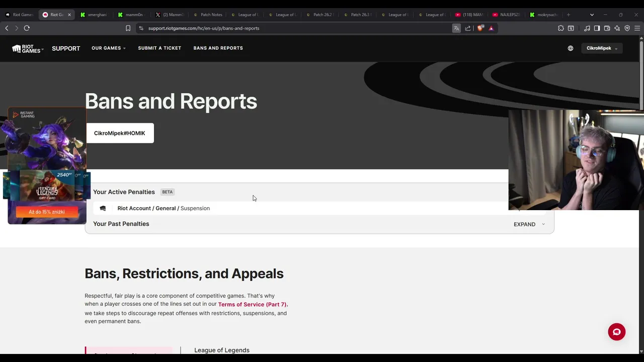The image size is (644, 362).
Task: Click 'Bans, Restrictions, and Appeals' heading
Action: (x=184, y=274)
